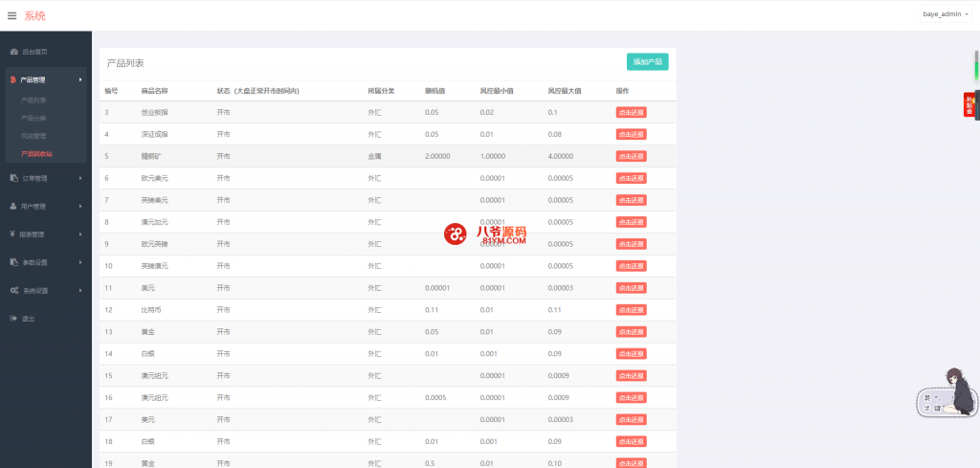
Task: Click the 产品列表 panel title
Action: coord(125,63)
